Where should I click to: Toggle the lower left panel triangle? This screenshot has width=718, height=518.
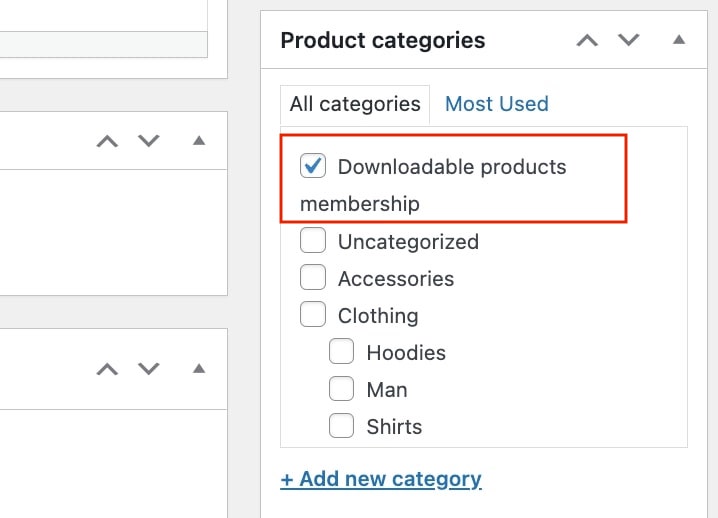point(199,368)
